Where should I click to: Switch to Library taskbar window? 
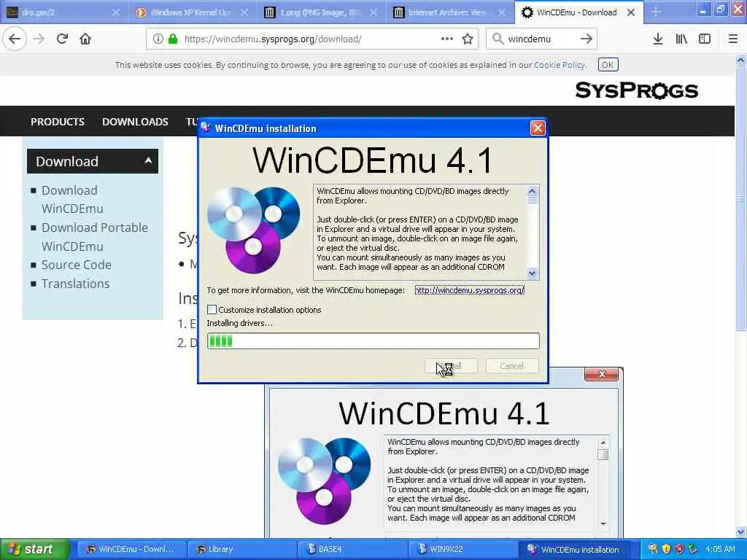tap(241, 549)
